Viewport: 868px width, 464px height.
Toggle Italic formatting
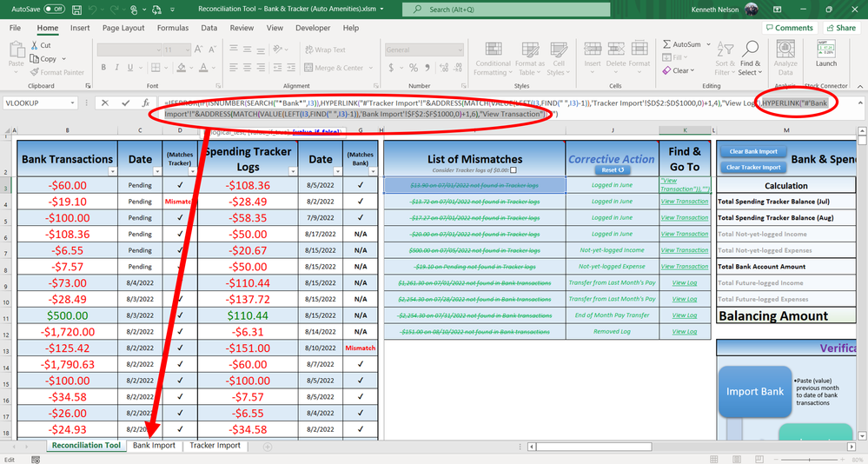116,68
